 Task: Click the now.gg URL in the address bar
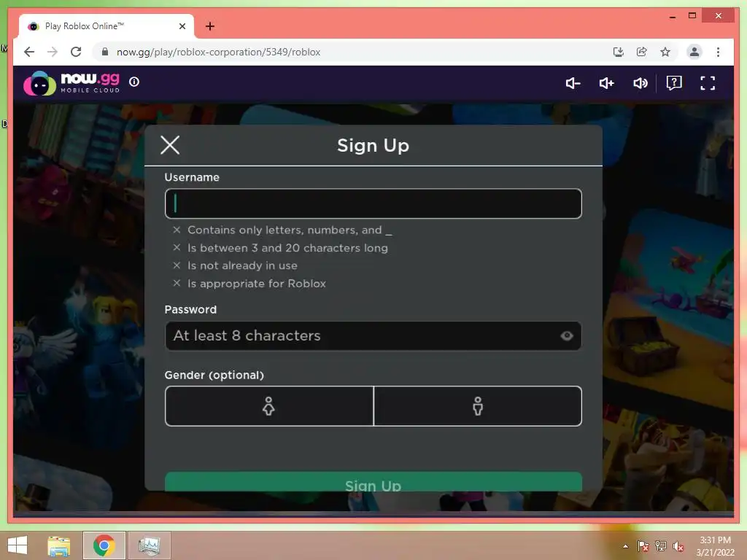pos(218,52)
